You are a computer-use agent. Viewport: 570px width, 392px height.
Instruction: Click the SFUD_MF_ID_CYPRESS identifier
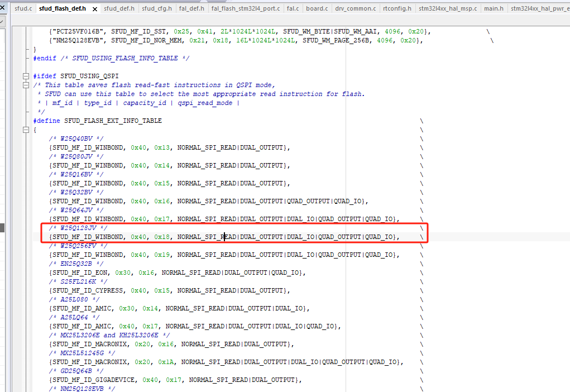click(x=88, y=290)
